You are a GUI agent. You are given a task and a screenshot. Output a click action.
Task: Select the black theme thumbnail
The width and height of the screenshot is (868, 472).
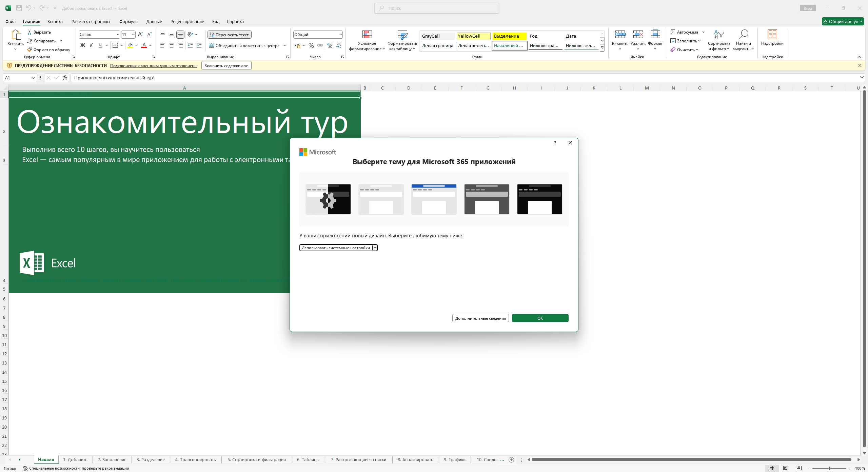539,199
